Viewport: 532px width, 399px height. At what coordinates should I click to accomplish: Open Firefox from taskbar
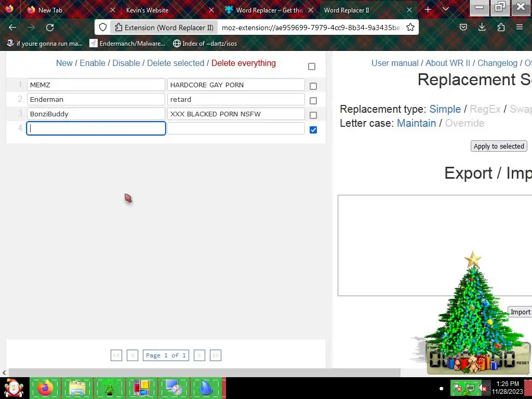click(x=45, y=388)
